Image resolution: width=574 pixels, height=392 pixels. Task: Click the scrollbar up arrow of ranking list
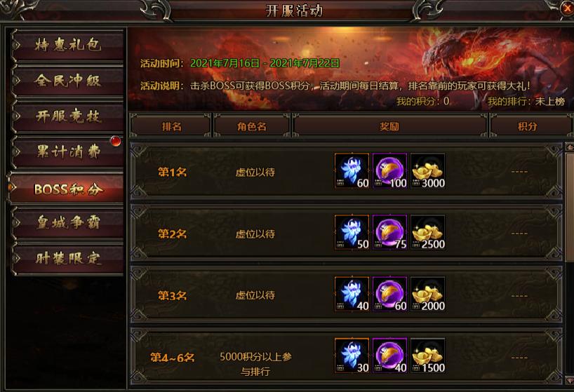click(570, 147)
